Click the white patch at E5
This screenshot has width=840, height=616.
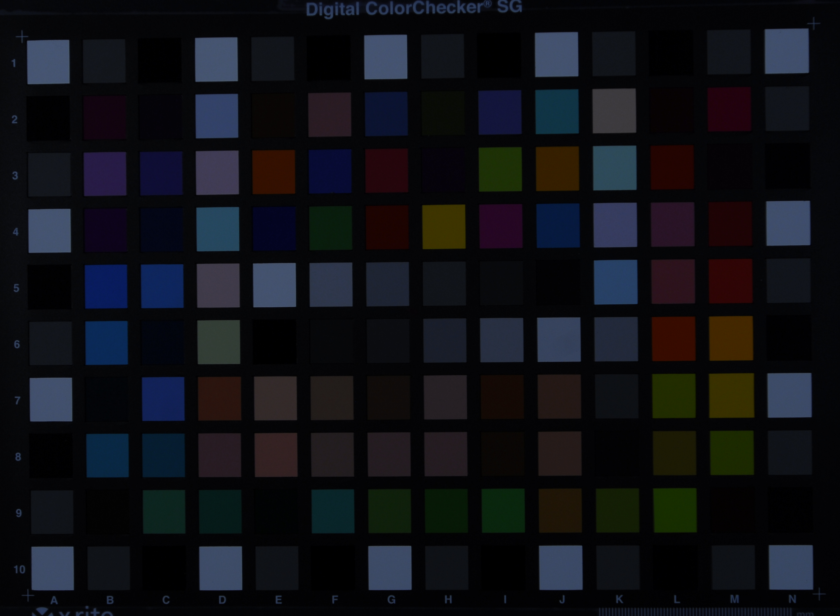274,285
